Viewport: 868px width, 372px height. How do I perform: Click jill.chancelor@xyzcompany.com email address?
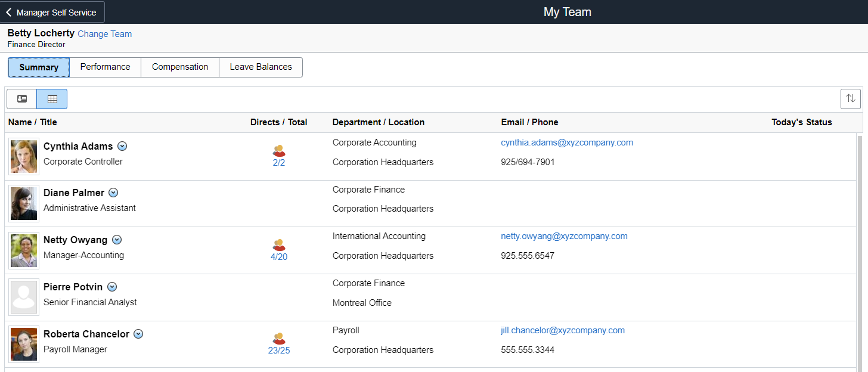(x=563, y=330)
